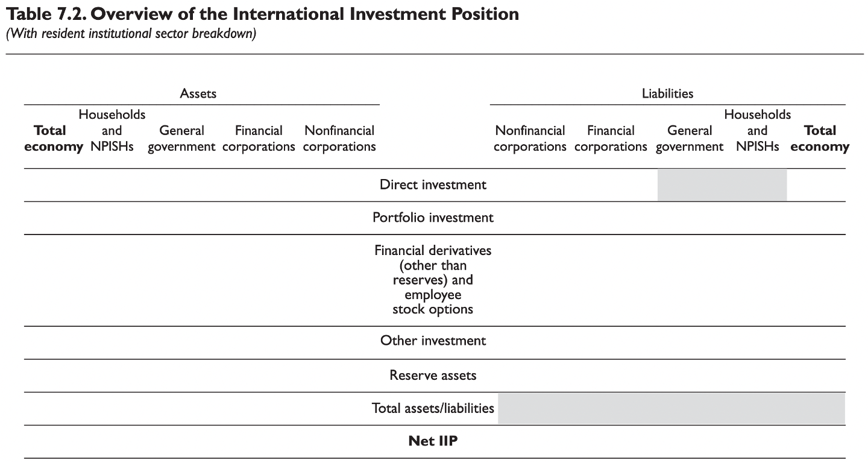Select General government column under Assets
Viewport: 868px width, 463px height.
click(x=181, y=139)
